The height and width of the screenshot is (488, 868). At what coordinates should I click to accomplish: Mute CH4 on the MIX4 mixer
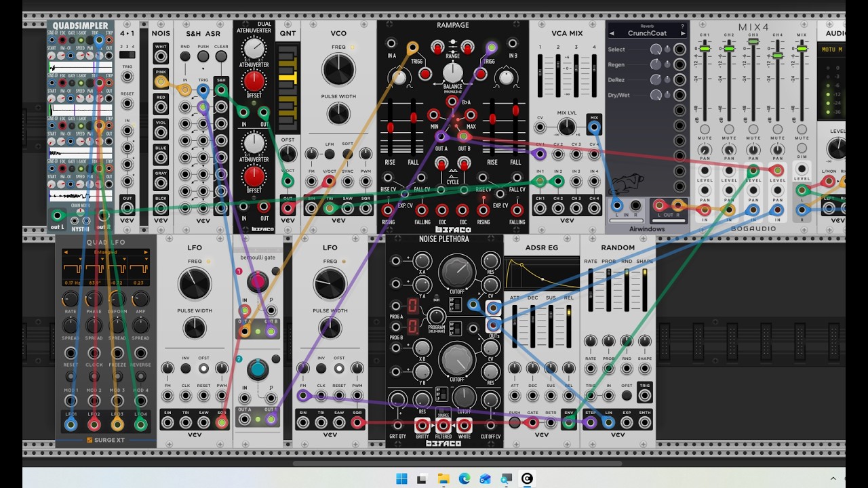[x=777, y=129]
